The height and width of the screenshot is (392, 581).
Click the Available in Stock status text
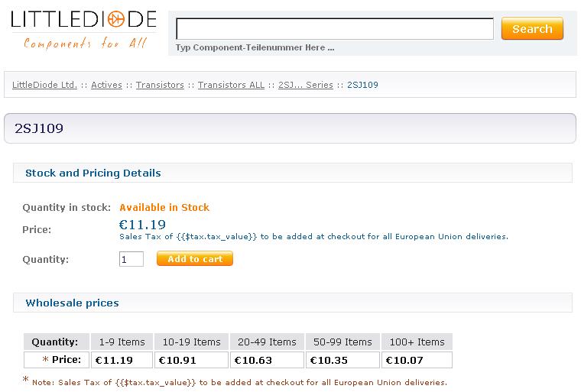(x=164, y=208)
